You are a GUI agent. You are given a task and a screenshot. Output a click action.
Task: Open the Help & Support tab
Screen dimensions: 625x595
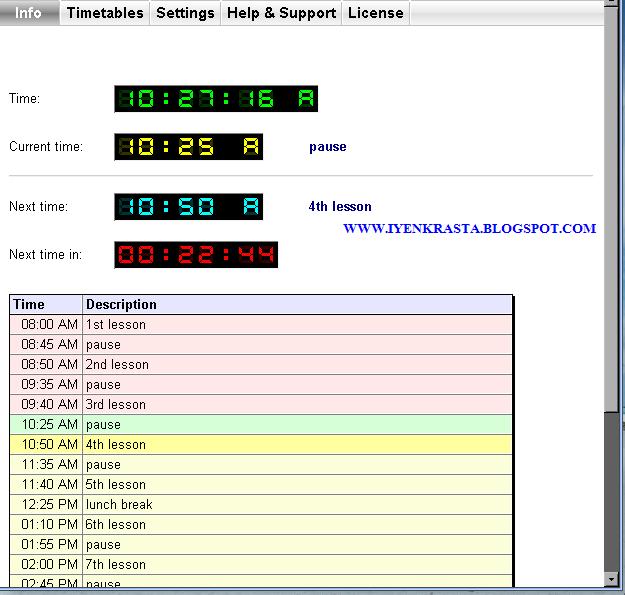(x=281, y=13)
